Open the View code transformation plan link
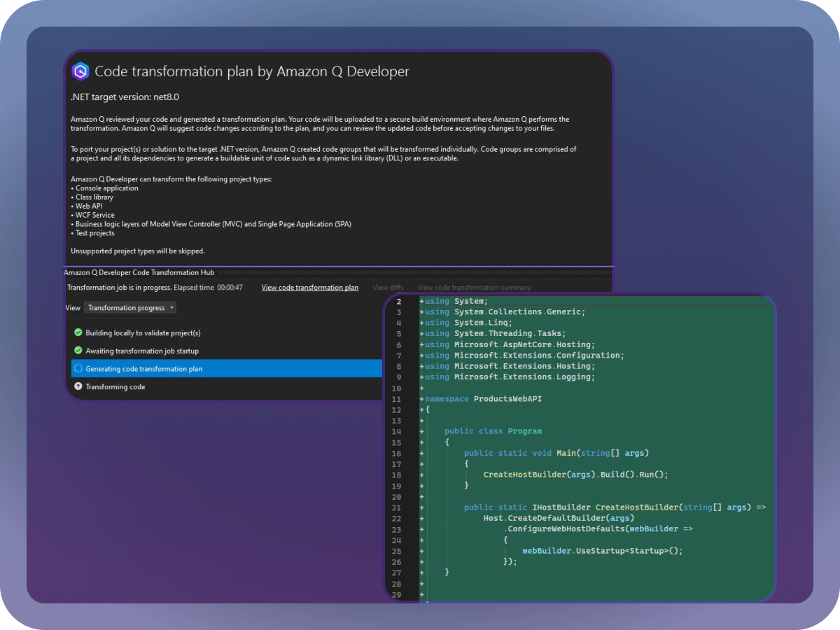 pos(310,287)
